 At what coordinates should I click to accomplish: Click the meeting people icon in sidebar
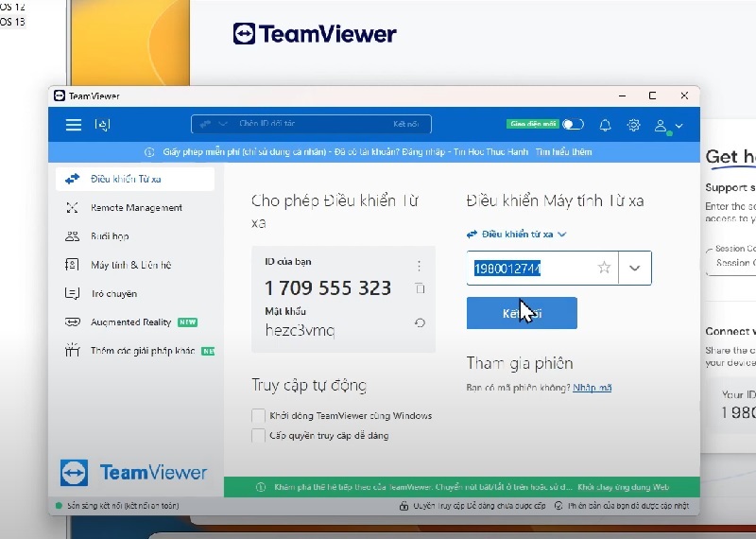tap(72, 236)
